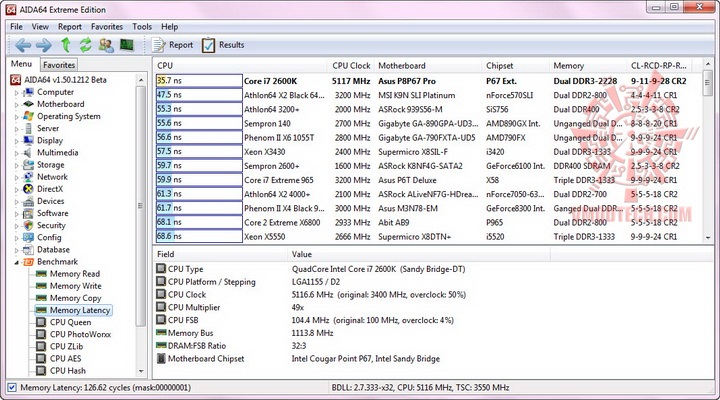720x400 pixels.
Task: Sort by CPU Clock column header
Action: click(x=351, y=66)
